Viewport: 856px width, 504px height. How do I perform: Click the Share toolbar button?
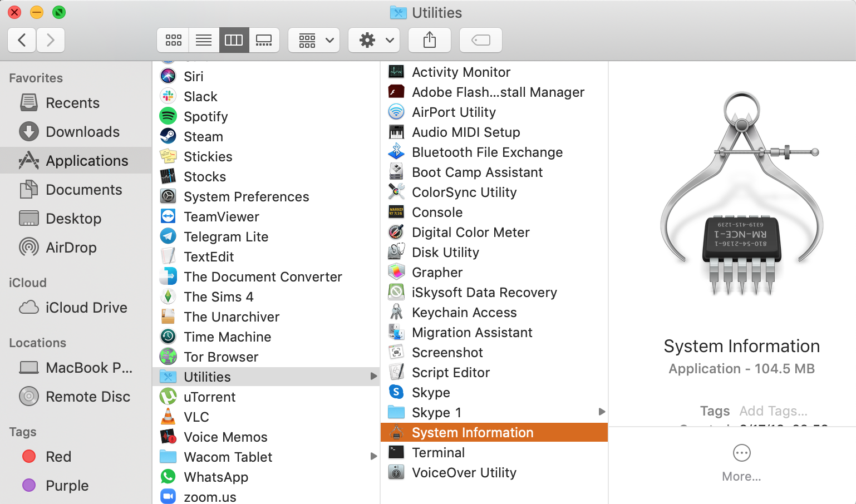[x=430, y=40]
